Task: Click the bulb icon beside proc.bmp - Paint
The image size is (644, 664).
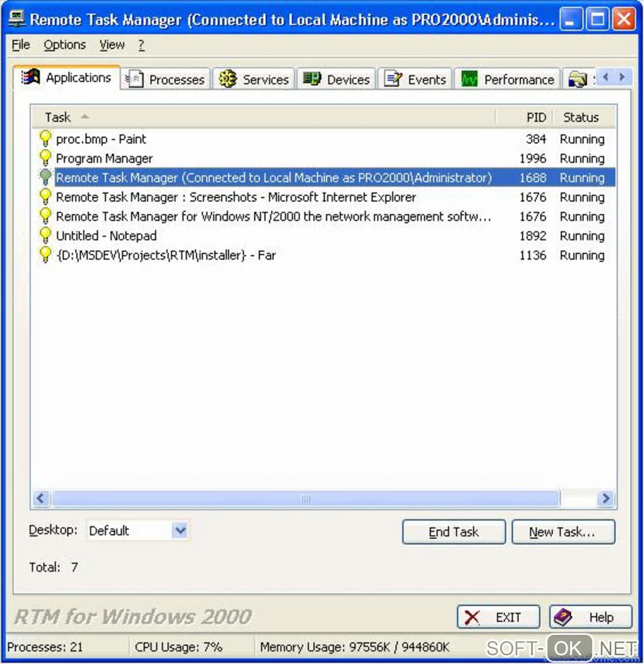Action: click(x=45, y=138)
